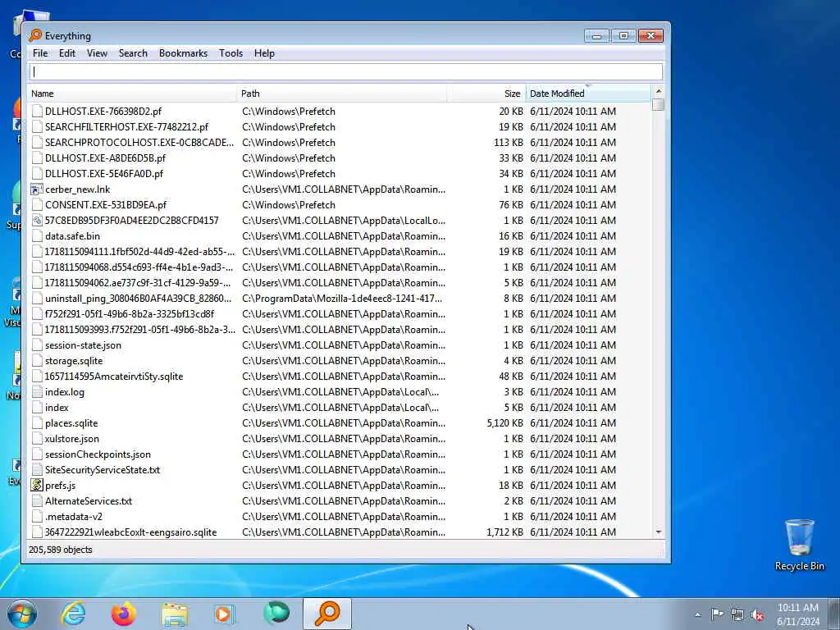Select SEARCHFILTERHOST.EXE-77482212.pf row
This screenshot has height=630, width=840.
340,127
